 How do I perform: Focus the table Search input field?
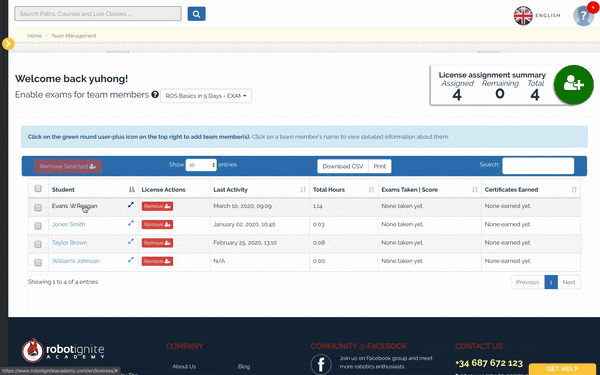tap(538, 166)
